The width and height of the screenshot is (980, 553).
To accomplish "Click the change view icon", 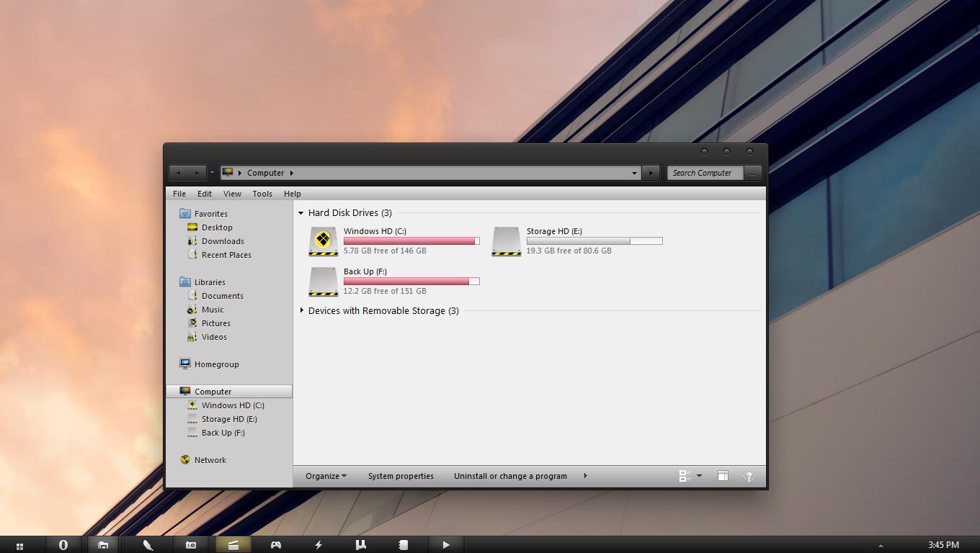I will point(685,476).
